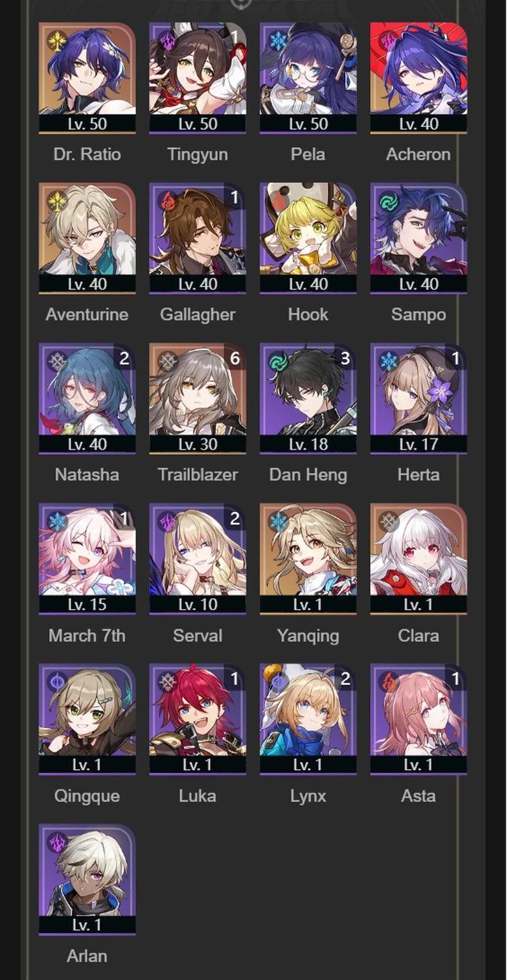Click Pela's ice element icon

tap(277, 40)
